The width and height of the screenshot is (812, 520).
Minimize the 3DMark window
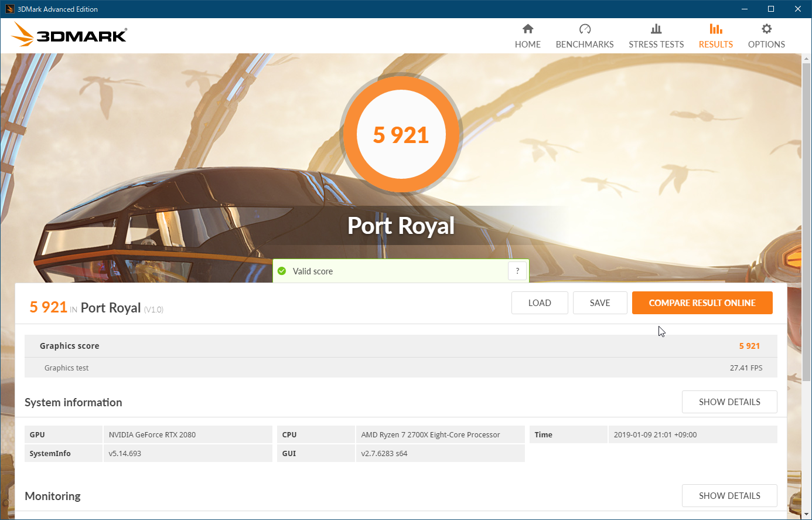pyautogui.click(x=745, y=9)
